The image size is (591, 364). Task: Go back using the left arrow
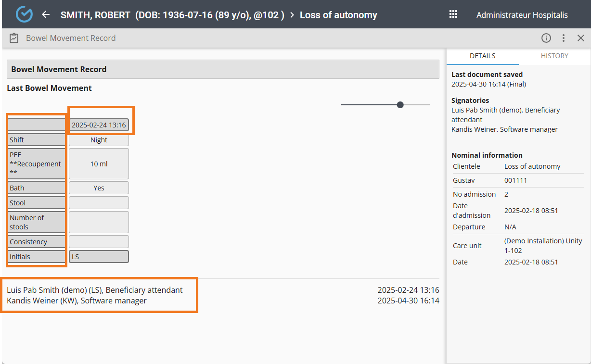(46, 14)
